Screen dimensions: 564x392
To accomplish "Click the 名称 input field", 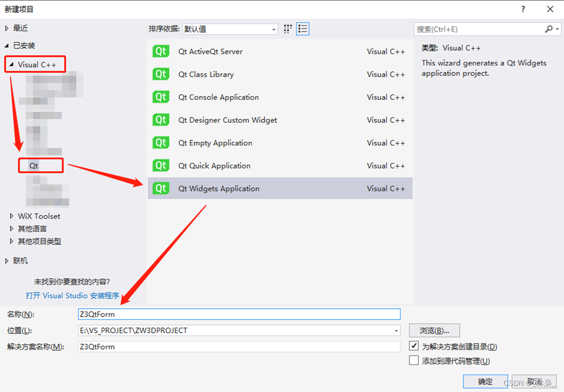I will (x=239, y=314).
